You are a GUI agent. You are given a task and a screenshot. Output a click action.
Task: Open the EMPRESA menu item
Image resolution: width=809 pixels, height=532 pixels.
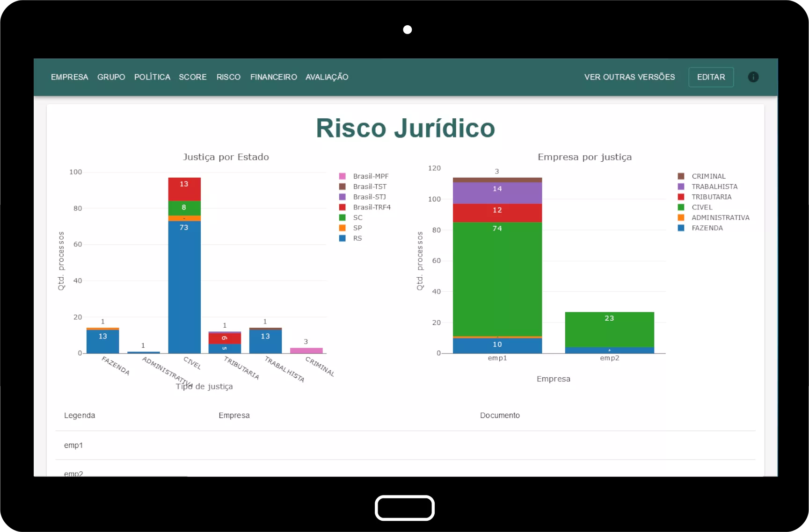[69, 77]
